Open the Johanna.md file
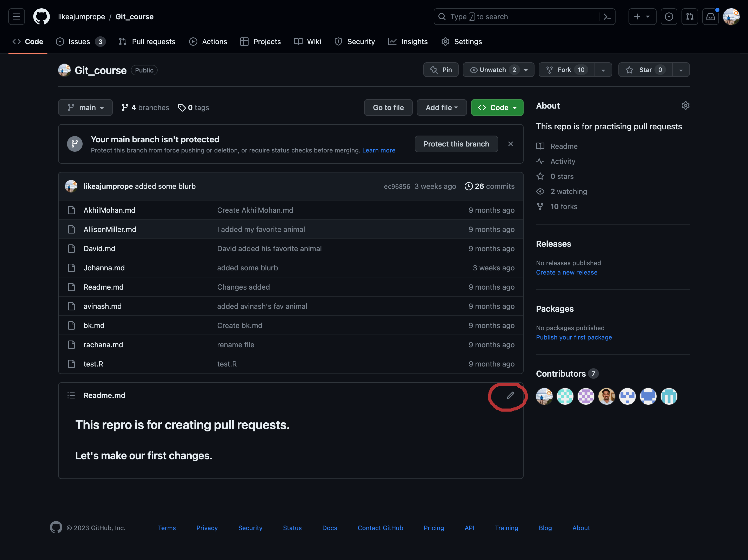The width and height of the screenshot is (748, 560). click(104, 268)
